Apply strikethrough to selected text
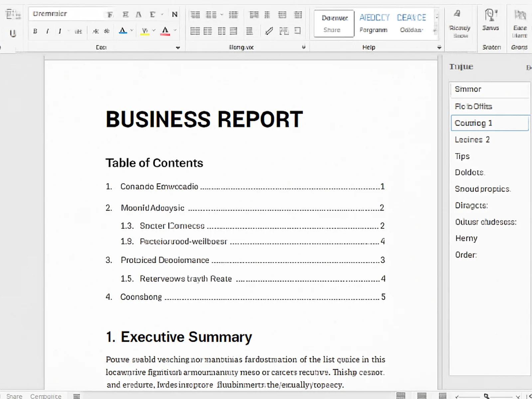532x399 pixels. [79, 31]
